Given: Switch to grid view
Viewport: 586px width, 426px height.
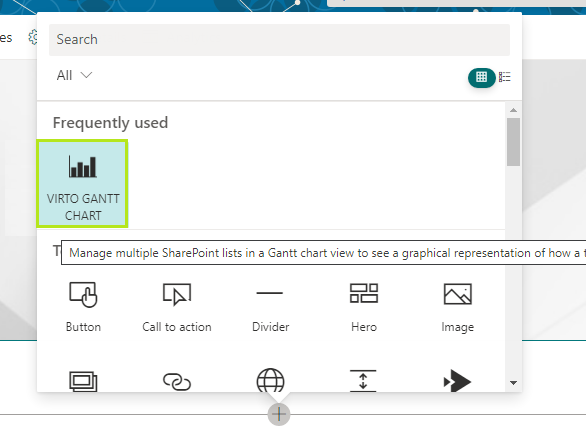Looking at the screenshot, I should pyautogui.click(x=482, y=77).
